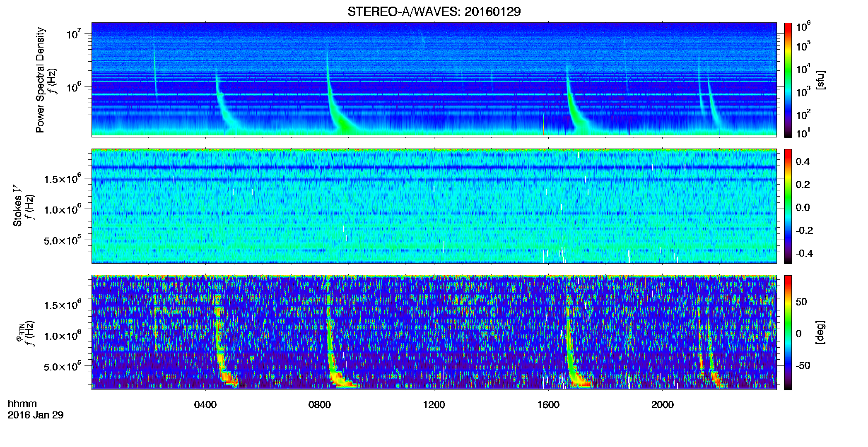This screenshot has width=868, height=447.
Task: Click the 1200 time tick label
Action: coord(434,405)
